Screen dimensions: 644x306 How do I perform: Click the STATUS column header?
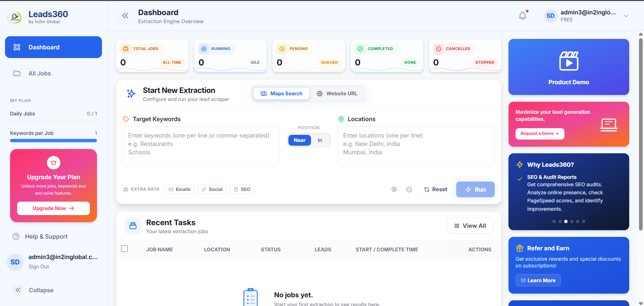(271, 250)
